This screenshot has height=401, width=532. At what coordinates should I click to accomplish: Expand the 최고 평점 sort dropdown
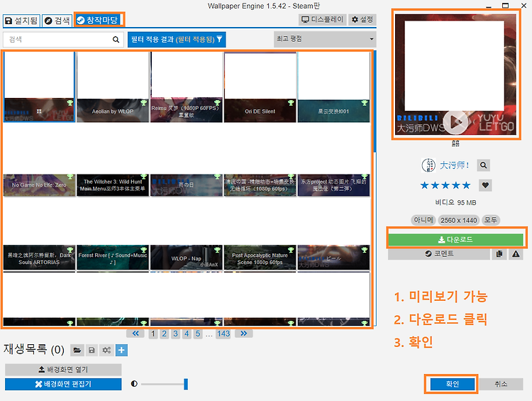click(325, 39)
